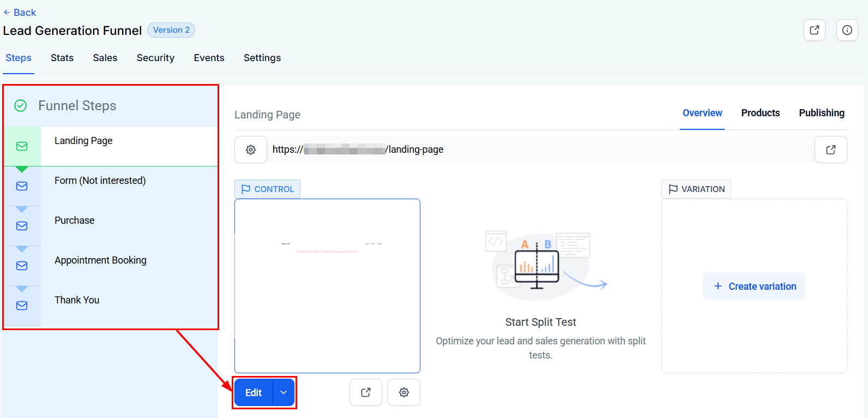The width and height of the screenshot is (868, 418).
Task: Click the preview icon next to Edit button
Action: coord(366,392)
